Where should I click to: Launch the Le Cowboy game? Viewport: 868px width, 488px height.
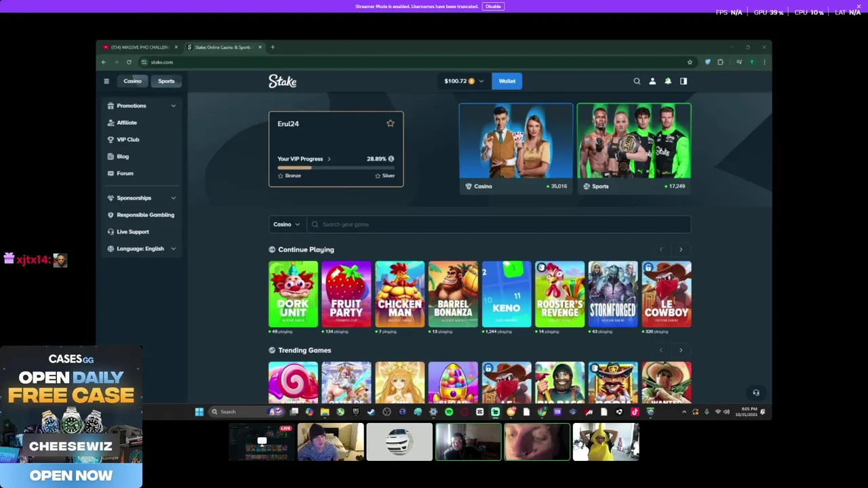coord(667,294)
